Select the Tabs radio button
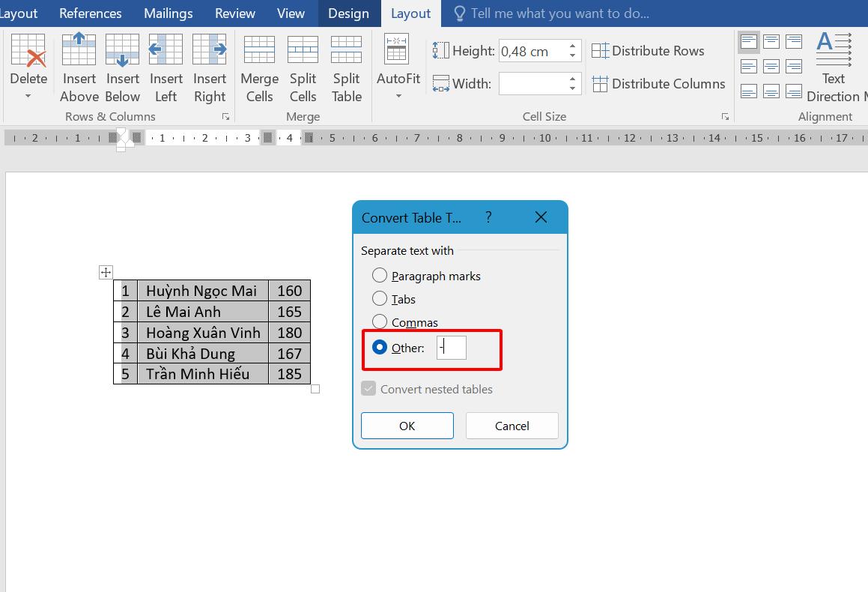The image size is (868, 592). tap(380, 298)
